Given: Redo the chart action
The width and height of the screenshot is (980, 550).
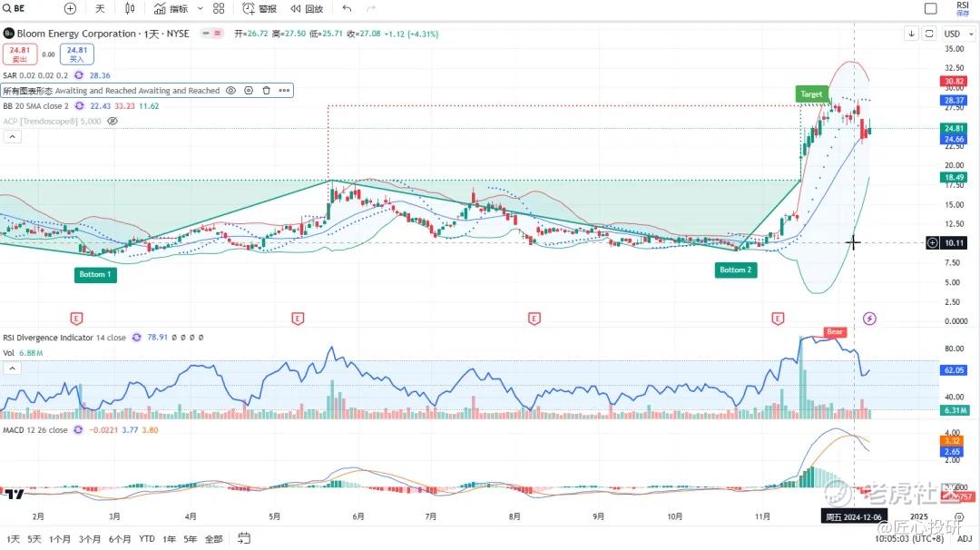Looking at the screenshot, I should pyautogui.click(x=370, y=9).
